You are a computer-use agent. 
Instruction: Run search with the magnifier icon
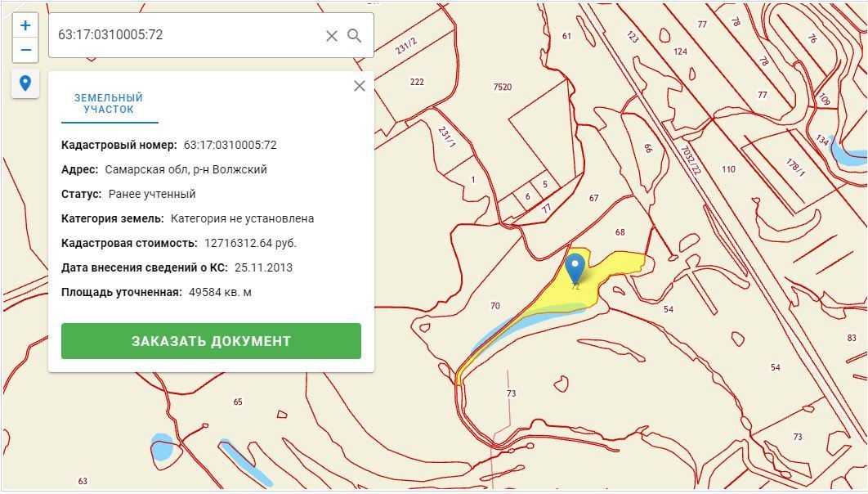click(355, 36)
